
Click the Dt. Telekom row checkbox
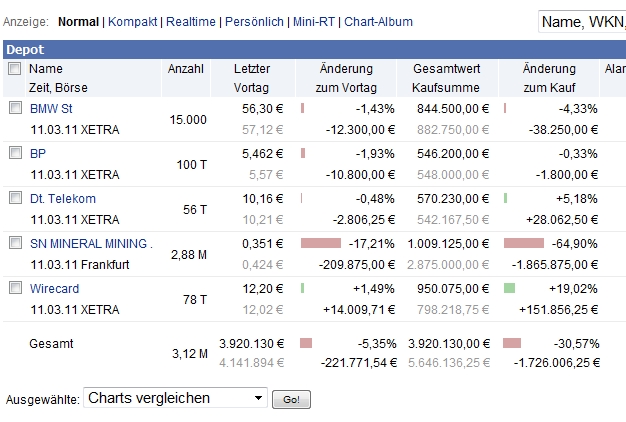(15, 198)
